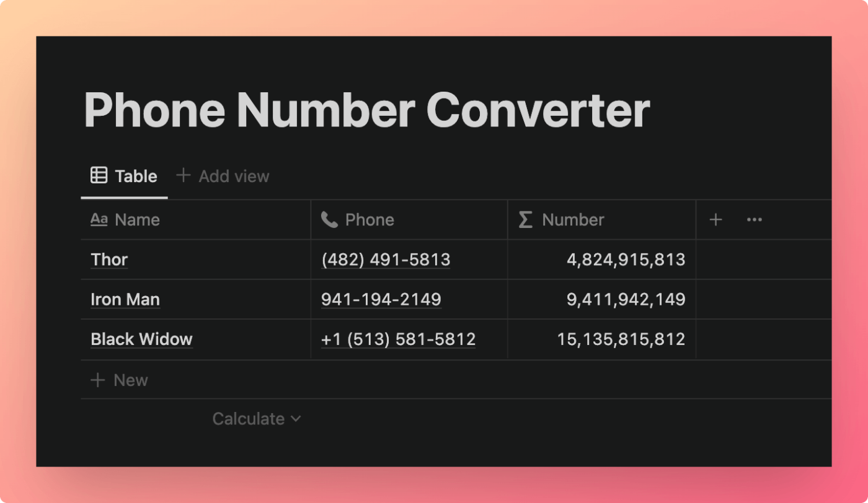868x503 pixels.
Task: Click the phone icon in the Phone header
Action: coord(329,219)
